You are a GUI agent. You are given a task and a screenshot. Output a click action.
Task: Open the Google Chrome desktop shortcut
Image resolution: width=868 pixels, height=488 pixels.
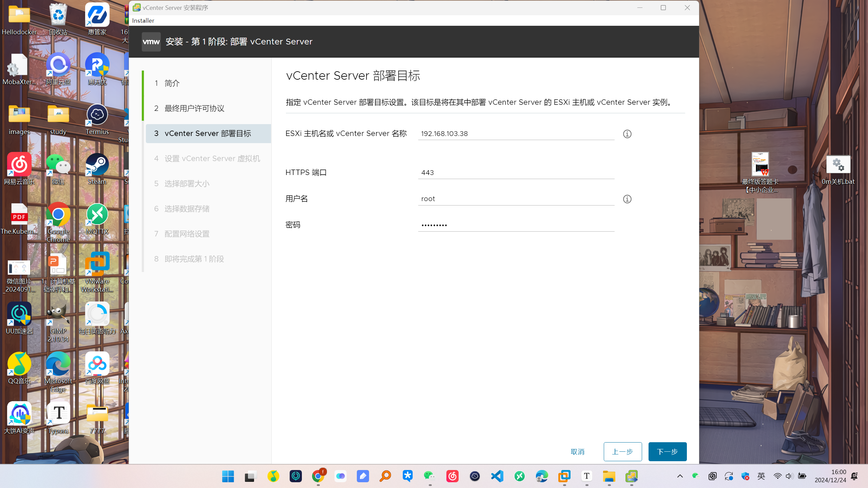click(58, 223)
